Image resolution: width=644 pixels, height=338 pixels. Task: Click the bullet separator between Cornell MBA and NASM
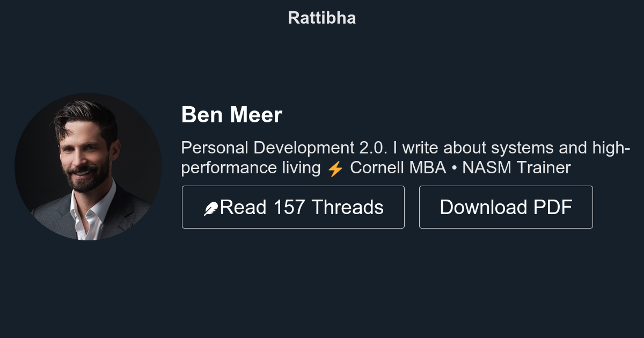(454, 168)
